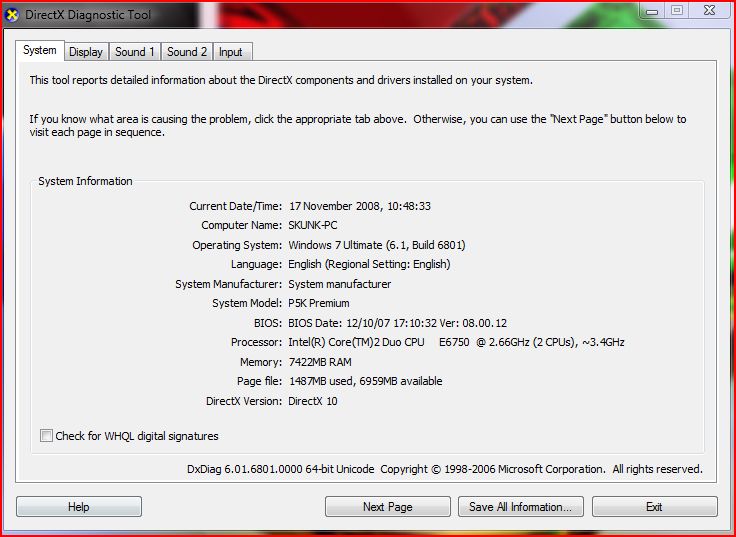Minimize the DirectX Diagnostic Tool window
This screenshot has height=537, width=736.
click(652, 11)
